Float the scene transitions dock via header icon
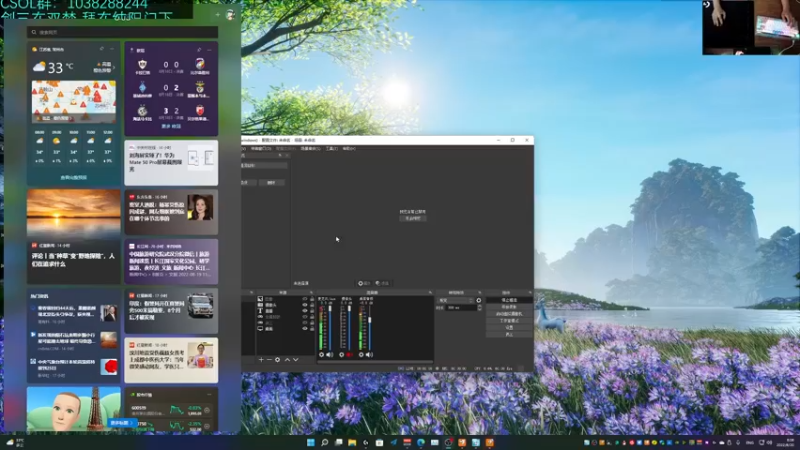 (x=480, y=293)
